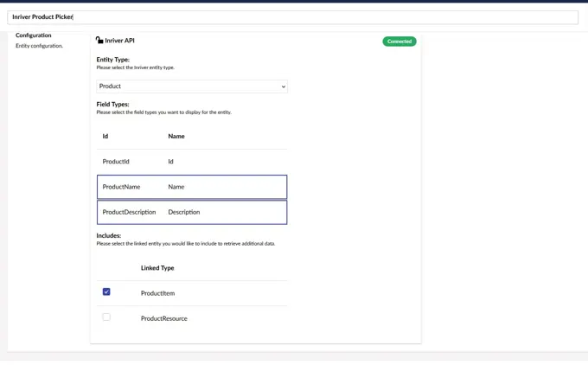
Task: Check the ProductItem checkbox
Action: 106,292
